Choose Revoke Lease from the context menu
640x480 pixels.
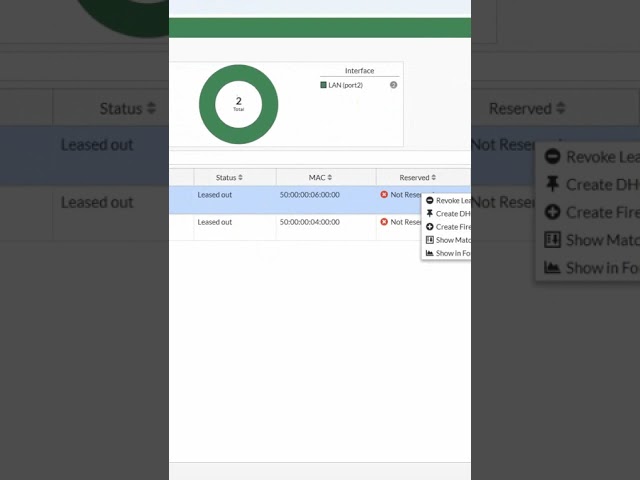pyautogui.click(x=453, y=201)
